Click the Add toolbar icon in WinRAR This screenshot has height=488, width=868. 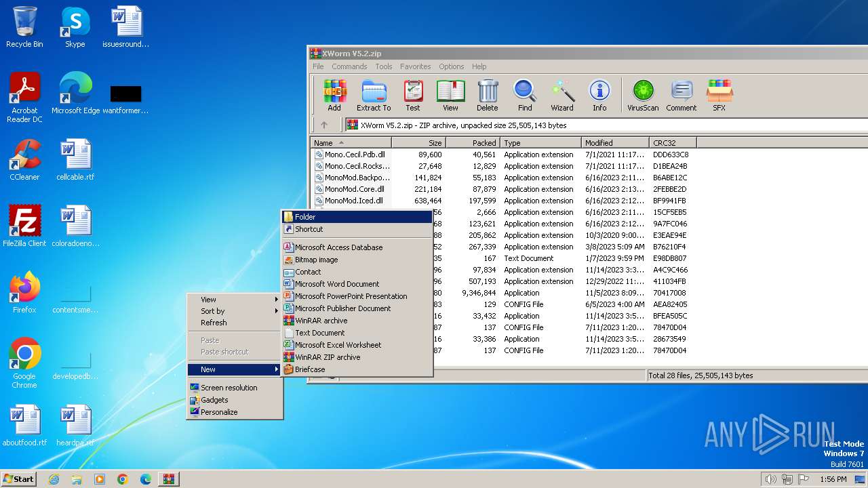pyautogui.click(x=334, y=96)
